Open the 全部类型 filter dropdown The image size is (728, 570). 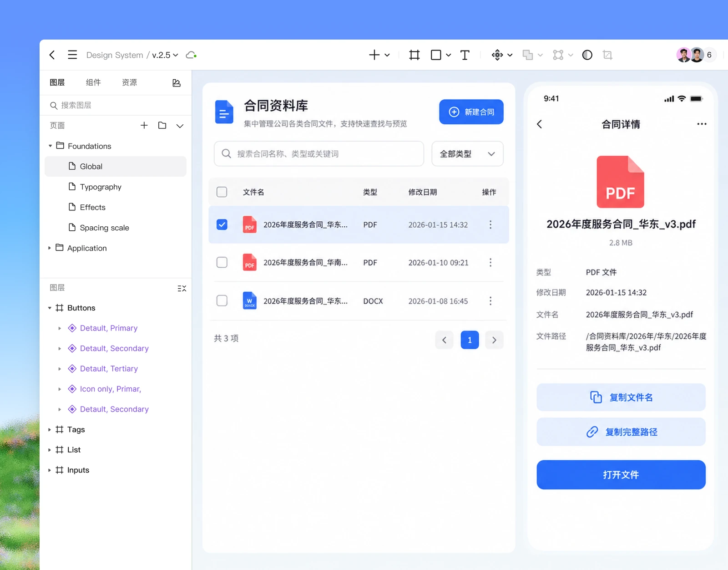[467, 154]
